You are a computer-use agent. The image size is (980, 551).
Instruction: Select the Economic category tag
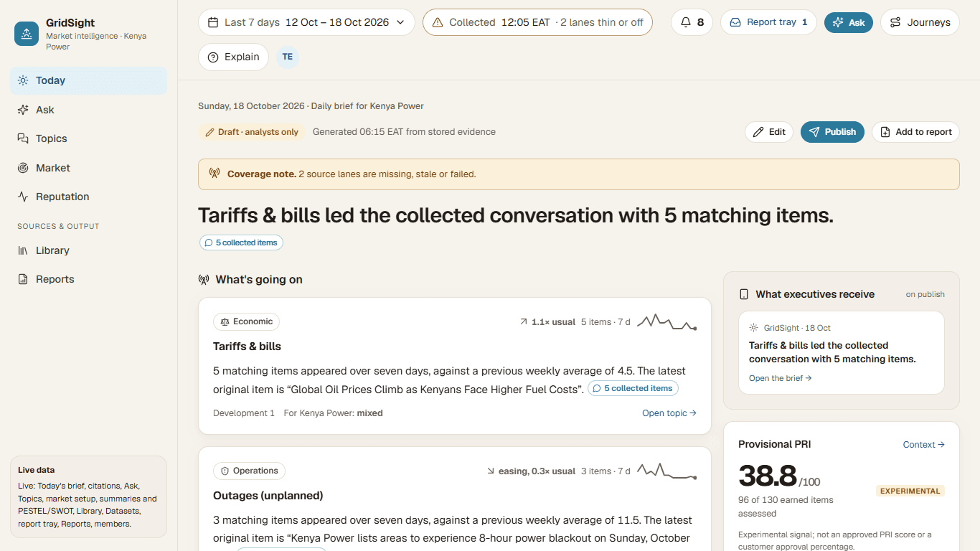(x=246, y=322)
